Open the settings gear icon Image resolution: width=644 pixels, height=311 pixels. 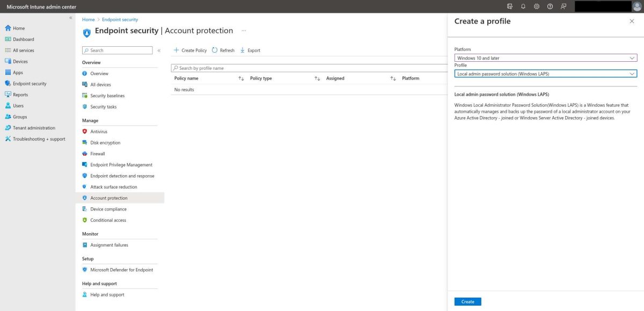537,6
